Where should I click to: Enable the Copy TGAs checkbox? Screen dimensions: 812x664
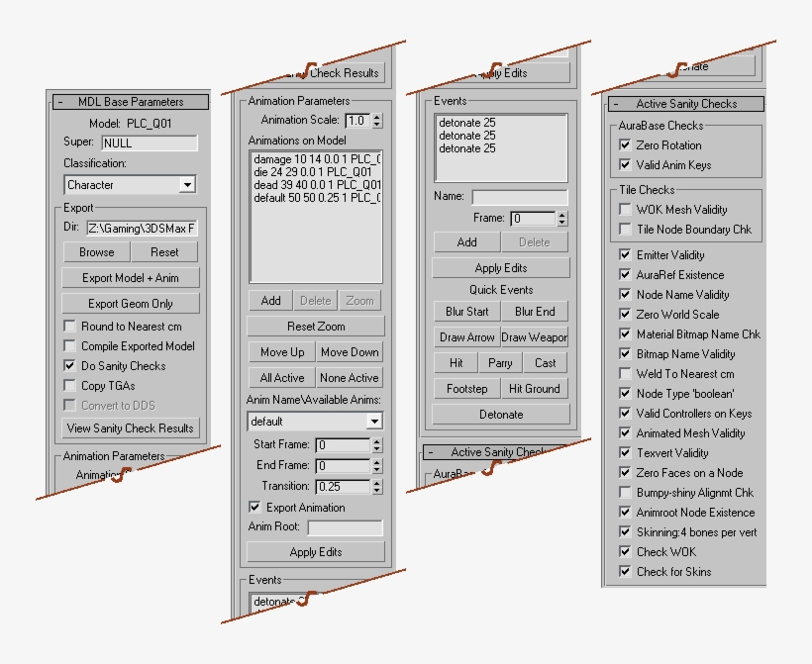pos(68,387)
